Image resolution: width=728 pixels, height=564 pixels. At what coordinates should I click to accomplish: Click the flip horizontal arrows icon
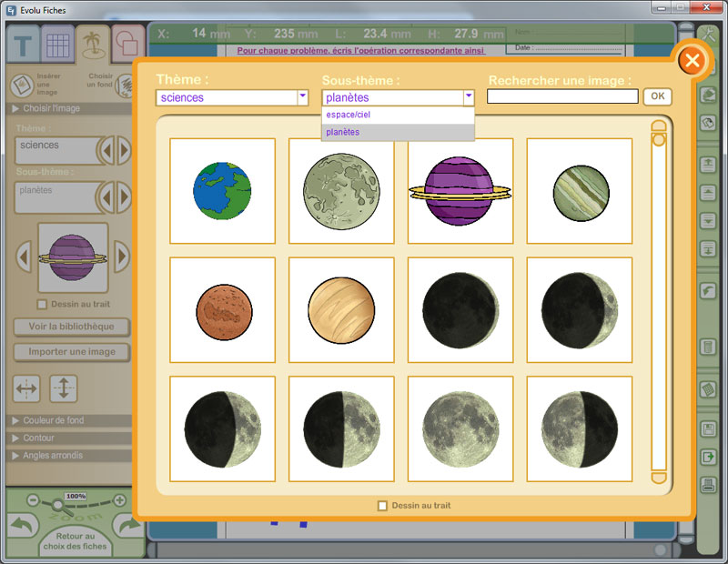pyautogui.click(x=27, y=388)
